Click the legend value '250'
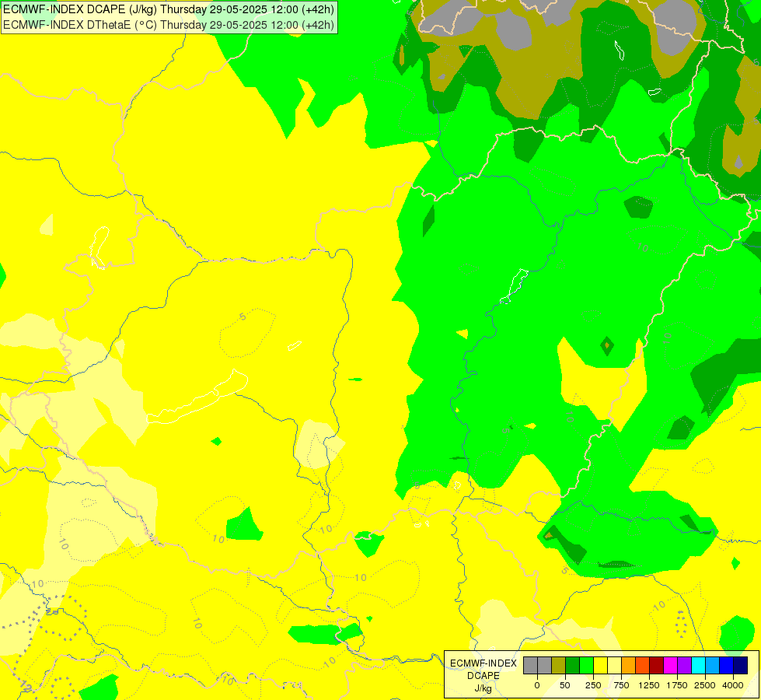Screen dimensions: 761x700 point(593,685)
